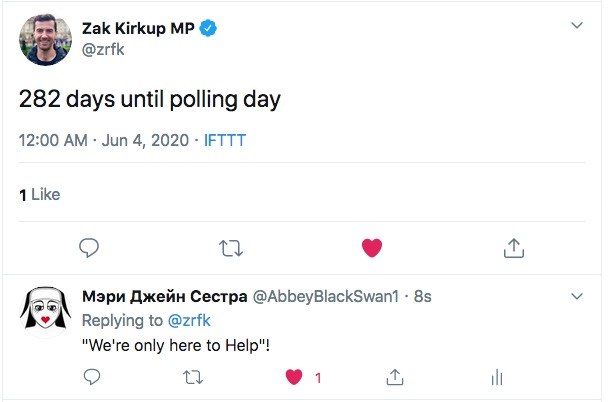Share the reply tweet
Viewport: 610px width, 402px height.
394,378
